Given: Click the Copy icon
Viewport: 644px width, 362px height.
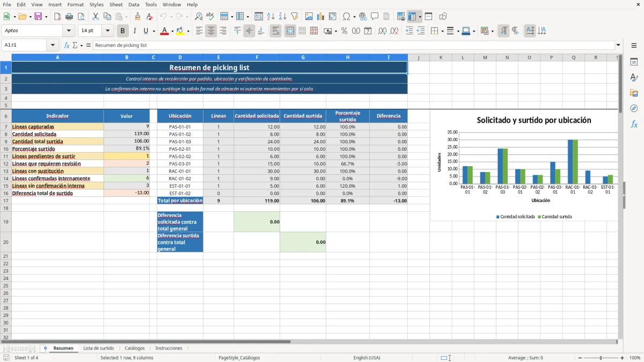Looking at the screenshot, I should coord(107,17).
